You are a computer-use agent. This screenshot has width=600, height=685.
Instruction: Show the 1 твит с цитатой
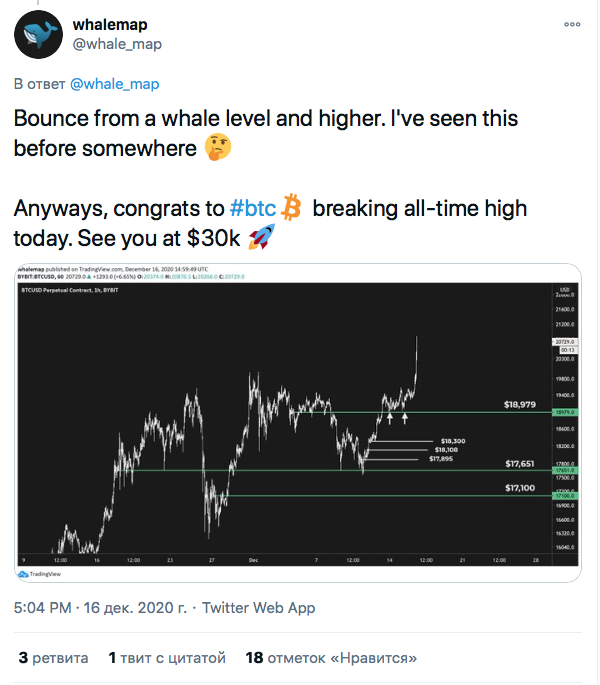pos(165,658)
